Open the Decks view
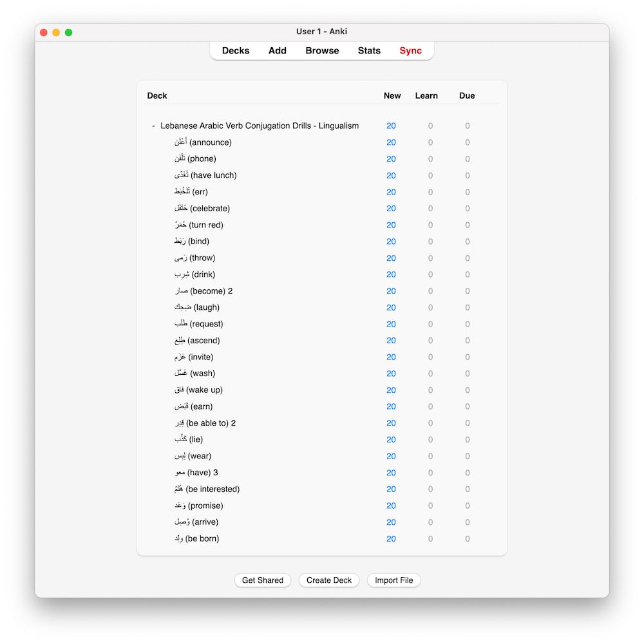This screenshot has height=644, width=644. pos(236,51)
